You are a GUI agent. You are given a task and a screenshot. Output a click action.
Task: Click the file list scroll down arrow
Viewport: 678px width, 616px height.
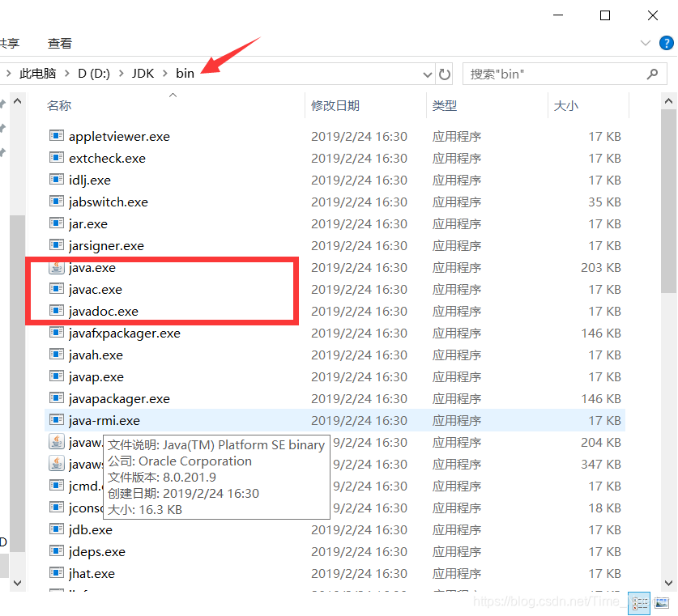pyautogui.click(x=668, y=583)
